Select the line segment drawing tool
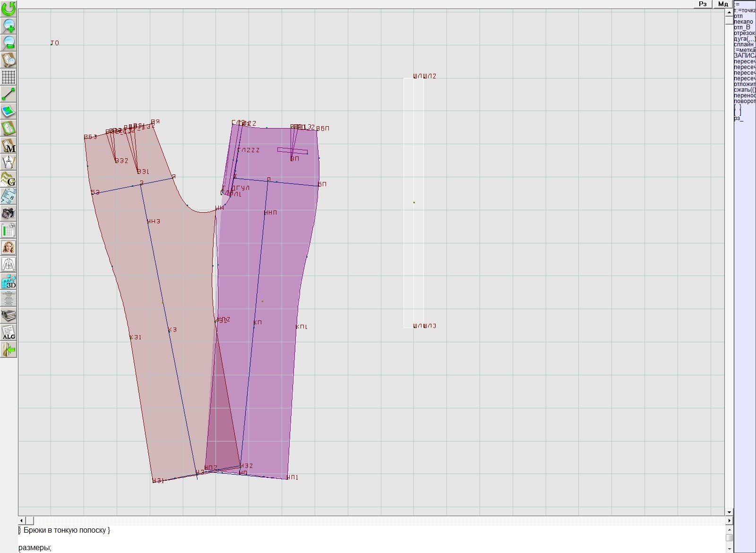Image resolution: width=756 pixels, height=553 pixels. click(9, 94)
